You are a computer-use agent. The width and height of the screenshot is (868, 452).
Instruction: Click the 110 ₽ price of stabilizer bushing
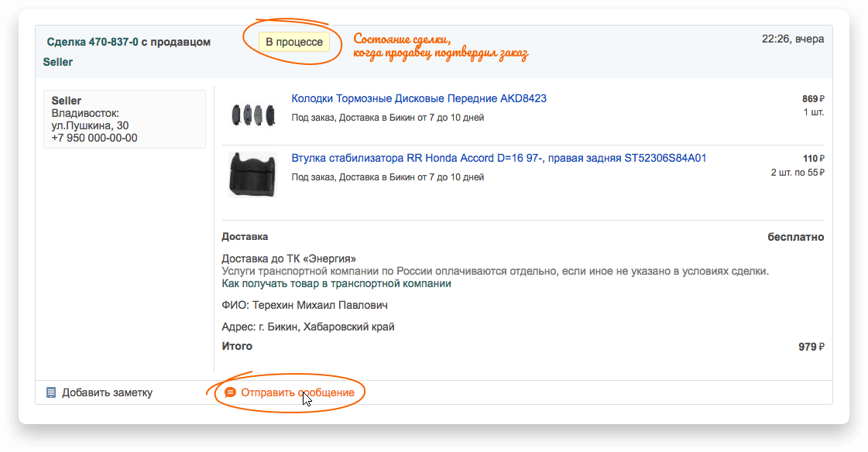click(812, 159)
